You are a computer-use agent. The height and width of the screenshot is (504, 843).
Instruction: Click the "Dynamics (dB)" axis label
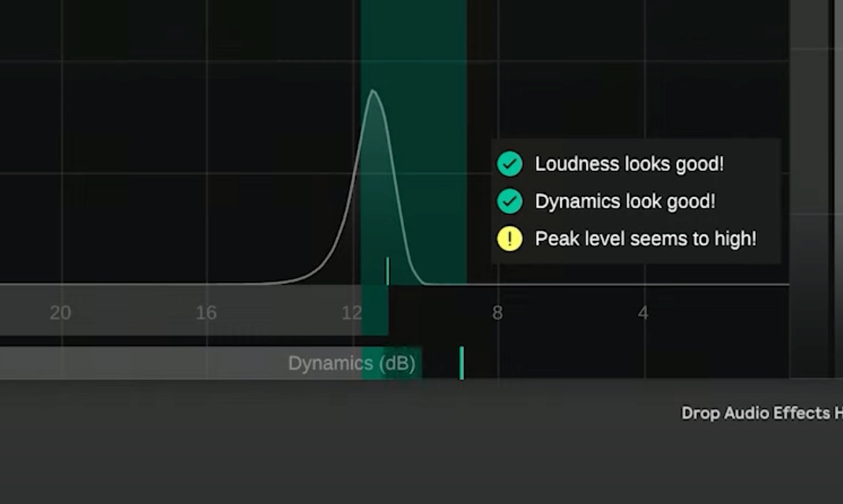[x=351, y=364]
